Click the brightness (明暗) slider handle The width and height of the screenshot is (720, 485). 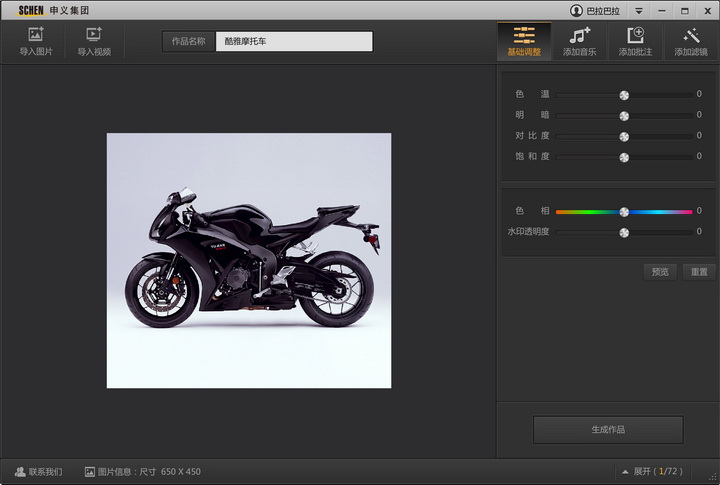pos(624,116)
